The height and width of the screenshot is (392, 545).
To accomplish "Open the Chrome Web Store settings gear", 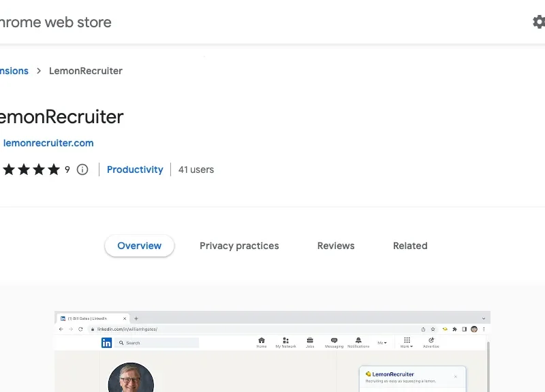I will tap(539, 22).
